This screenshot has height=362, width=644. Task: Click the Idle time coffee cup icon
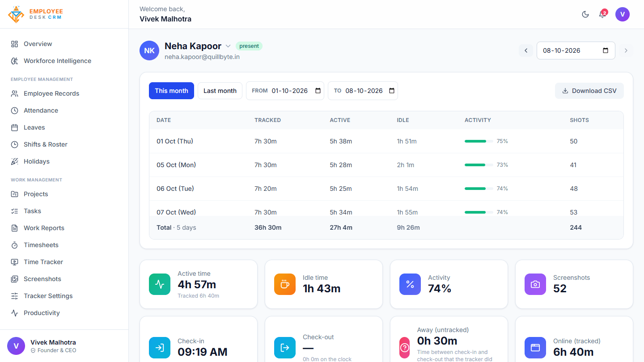pyautogui.click(x=285, y=284)
